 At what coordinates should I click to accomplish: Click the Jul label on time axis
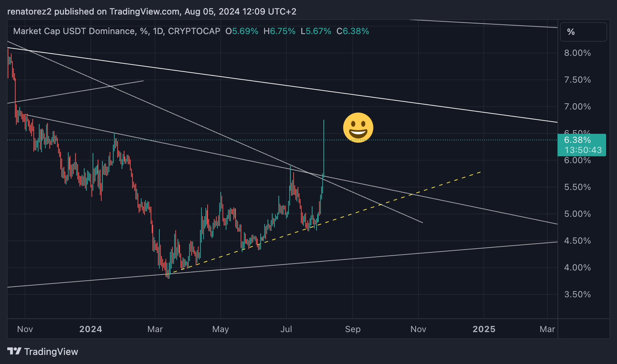click(x=286, y=329)
